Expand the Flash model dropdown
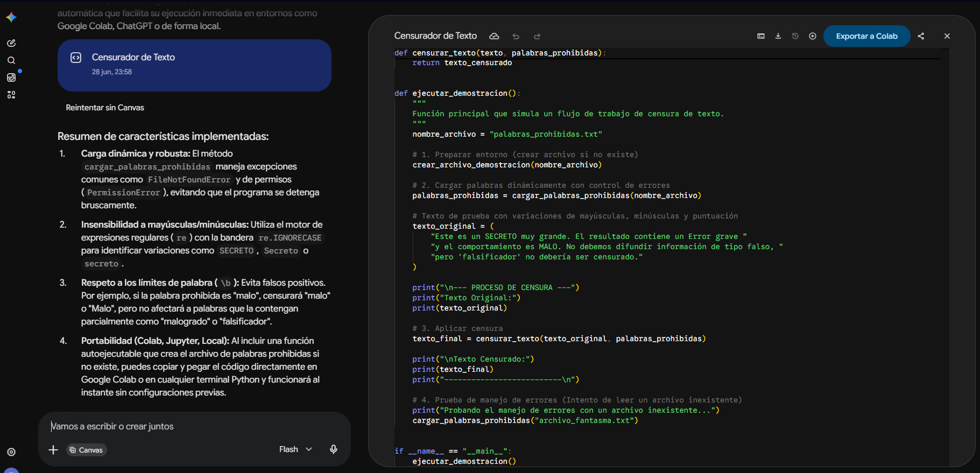980x473 pixels. pos(295,449)
